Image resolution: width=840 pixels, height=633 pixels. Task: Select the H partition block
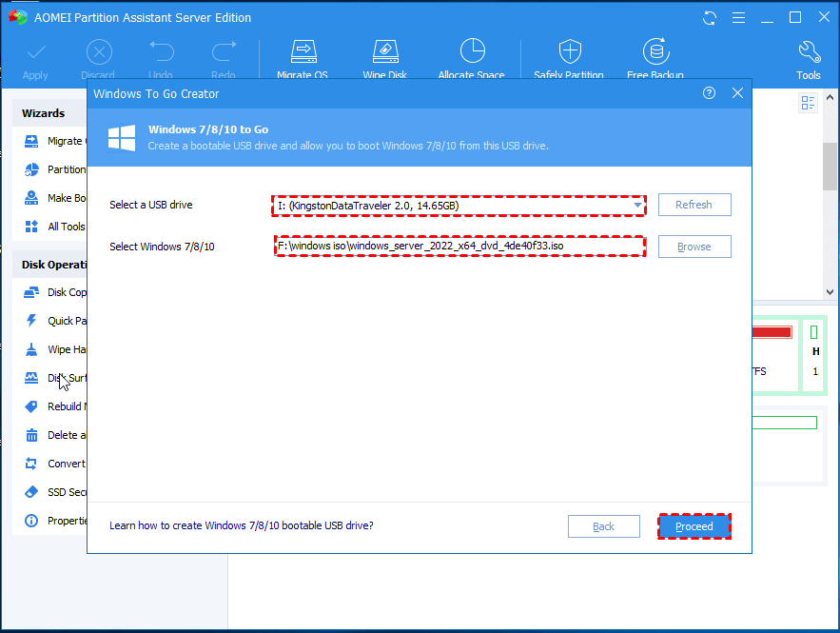(813, 355)
